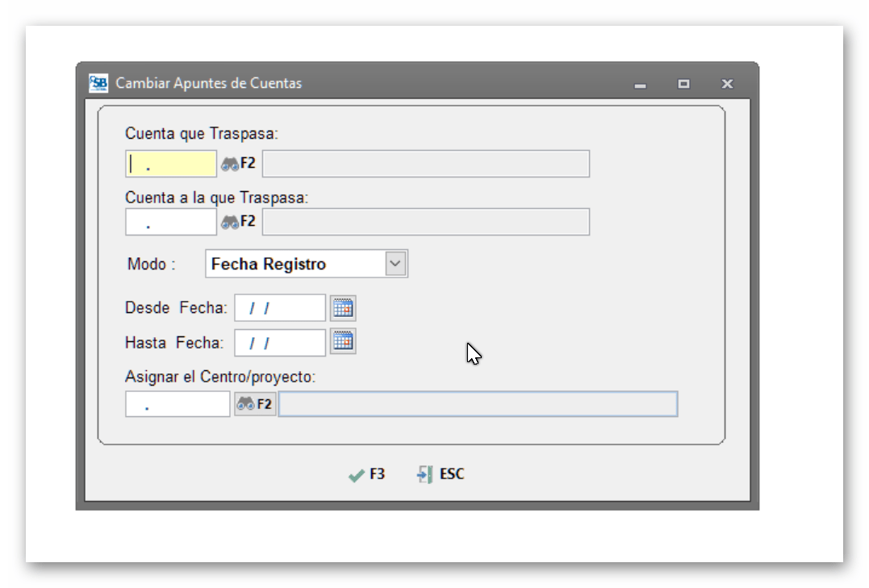
Task: Search account with binoculars beside Cuenta que Traspasa
Action: pyautogui.click(x=238, y=164)
